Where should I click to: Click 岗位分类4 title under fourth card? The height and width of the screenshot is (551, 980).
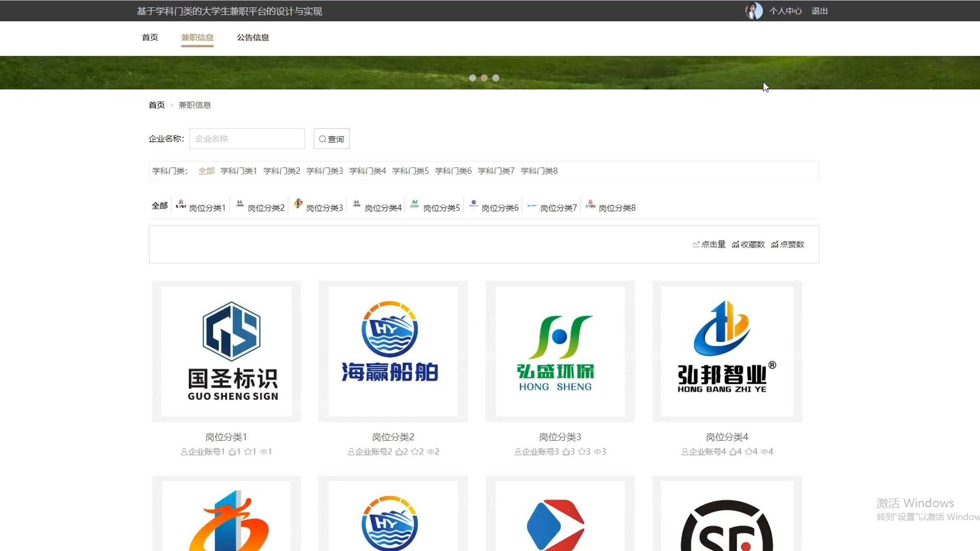click(727, 437)
